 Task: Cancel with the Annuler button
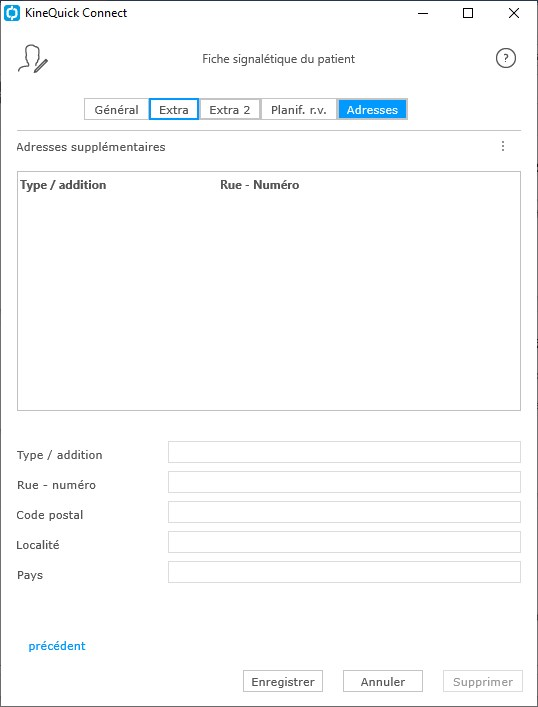(382, 681)
